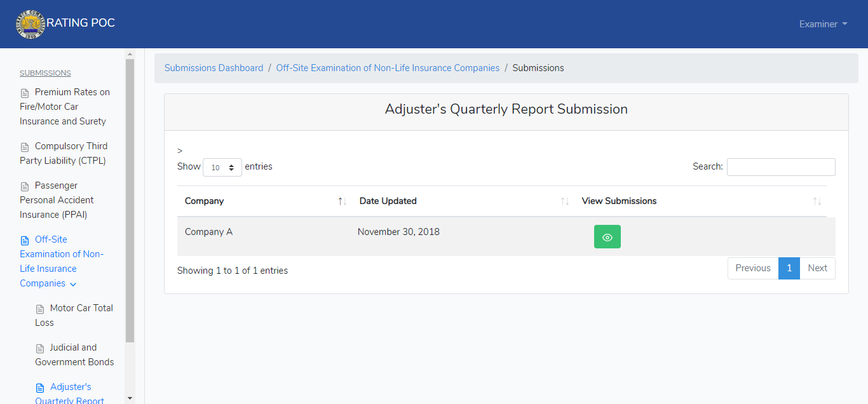
Task: Click the Passenger Personal Accident Insurance document icon
Action: click(25, 187)
